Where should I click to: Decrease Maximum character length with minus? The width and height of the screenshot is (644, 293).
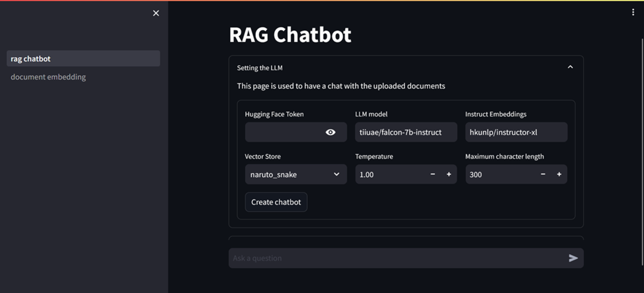[543, 174]
